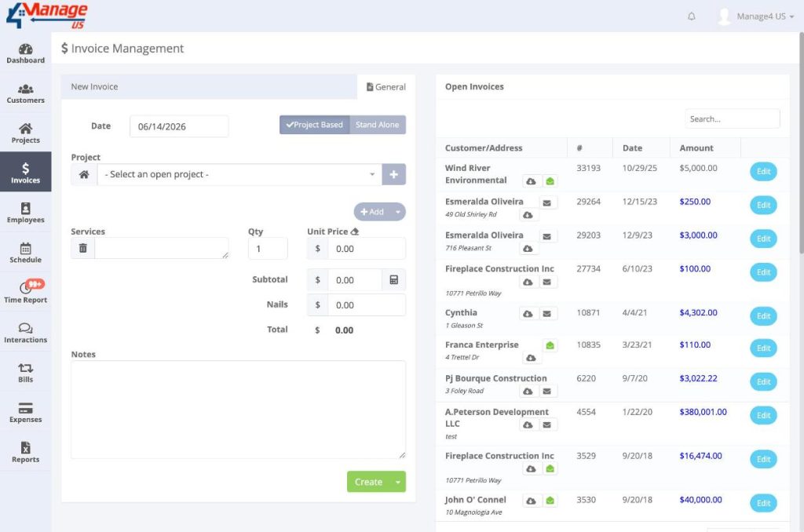The image size is (804, 532).
Task: Expand the Create button dropdown arrow
Action: coord(398,482)
